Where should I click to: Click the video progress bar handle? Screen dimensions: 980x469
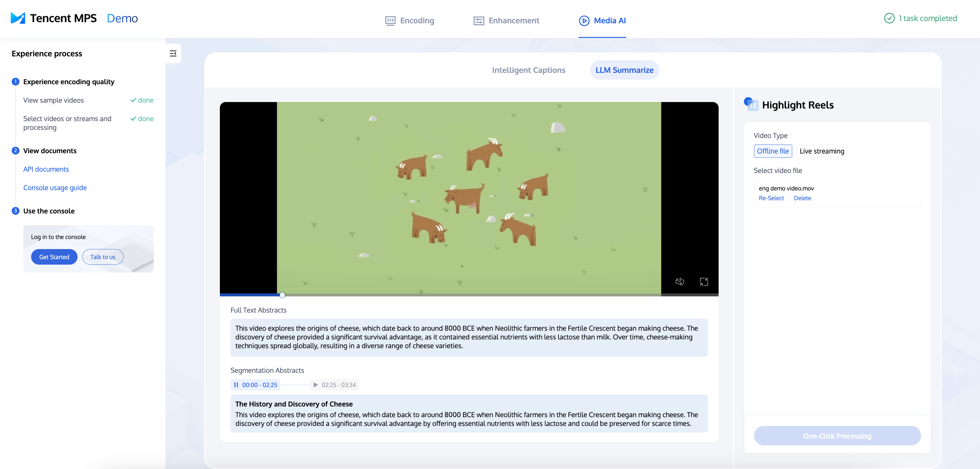(282, 295)
